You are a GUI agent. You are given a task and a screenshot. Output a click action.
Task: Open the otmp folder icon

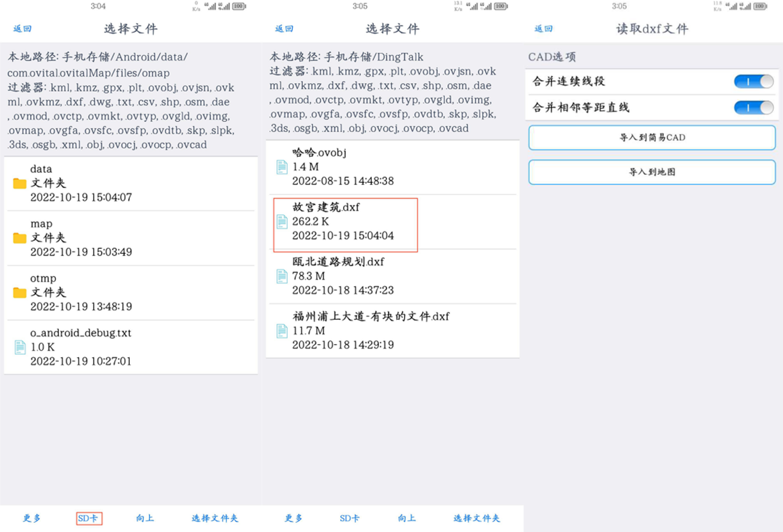pos(20,292)
